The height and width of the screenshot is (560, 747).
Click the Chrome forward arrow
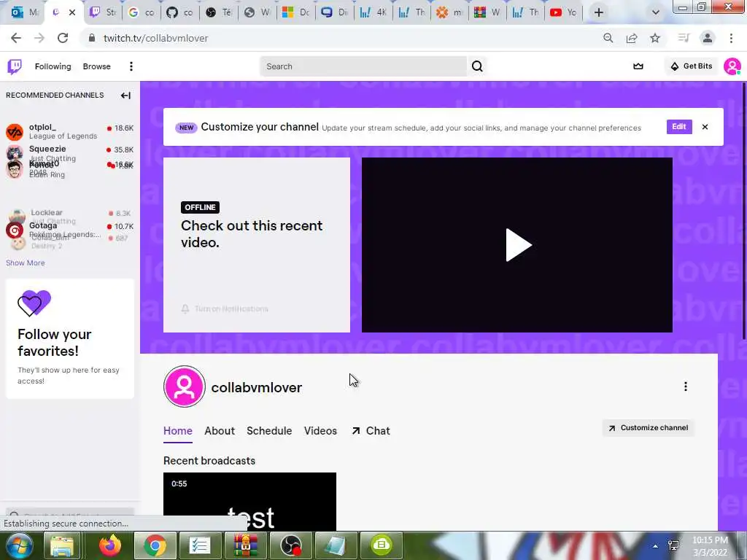(x=39, y=38)
